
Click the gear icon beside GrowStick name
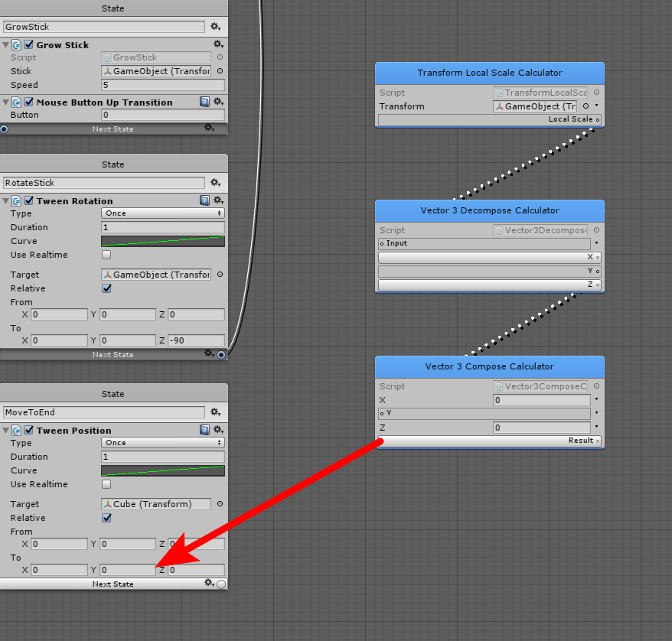click(x=217, y=27)
